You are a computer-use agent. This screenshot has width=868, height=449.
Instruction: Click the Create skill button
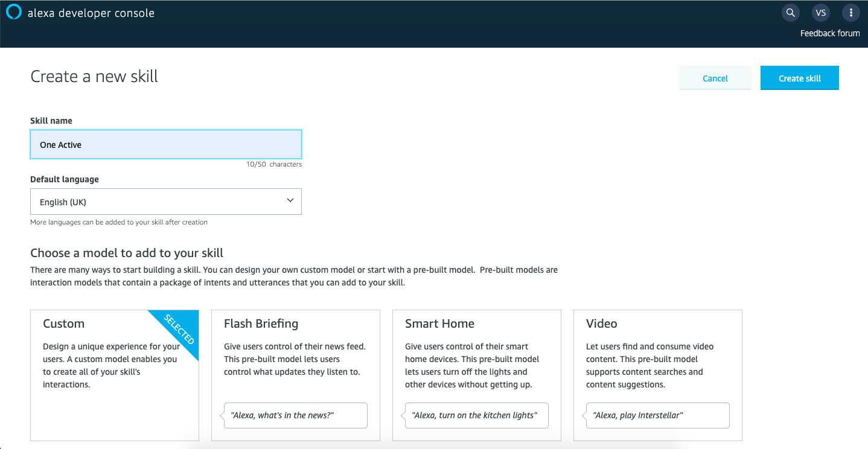coord(800,78)
